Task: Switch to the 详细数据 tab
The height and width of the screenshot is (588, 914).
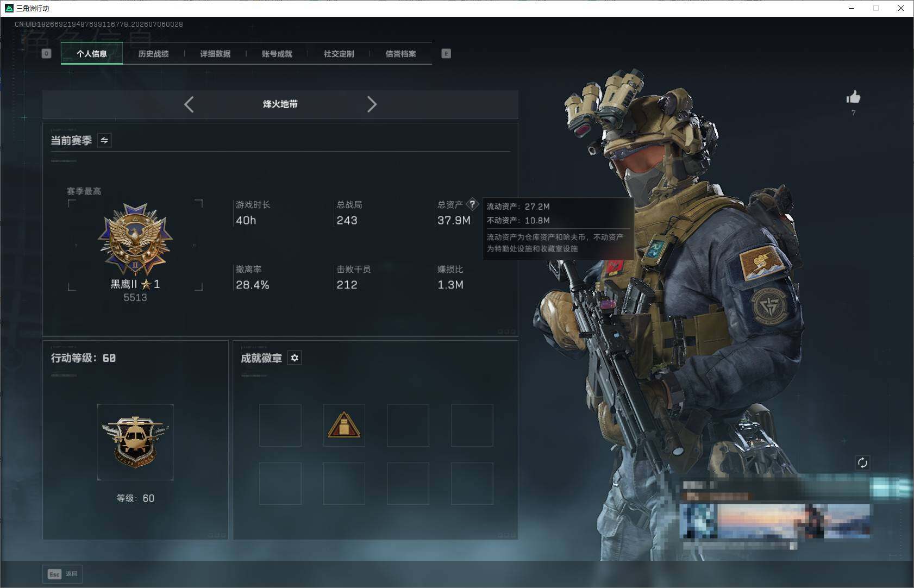Action: pyautogui.click(x=215, y=53)
